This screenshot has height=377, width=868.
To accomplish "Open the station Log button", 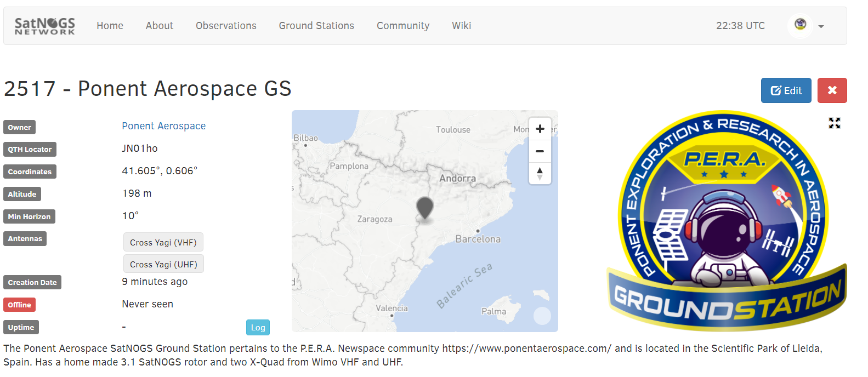I will point(258,327).
